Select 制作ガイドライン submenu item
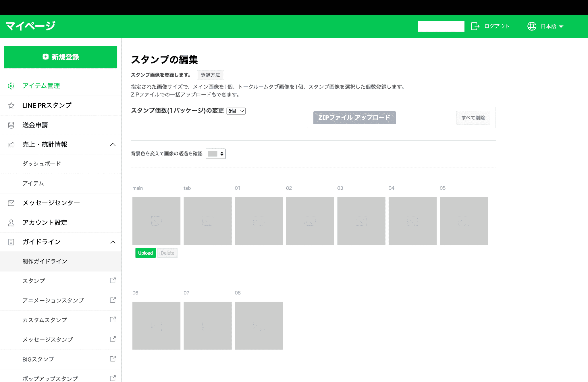Screen dimensions: 588x382 61,261
